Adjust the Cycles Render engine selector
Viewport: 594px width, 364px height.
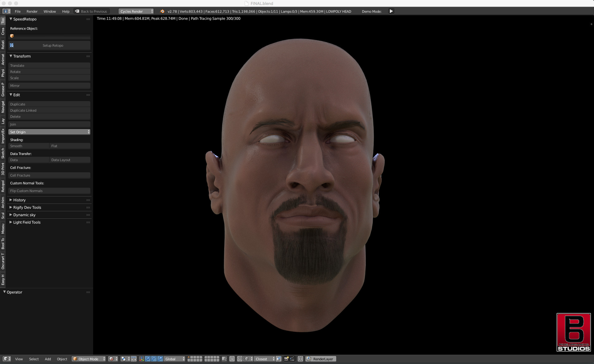pos(136,11)
